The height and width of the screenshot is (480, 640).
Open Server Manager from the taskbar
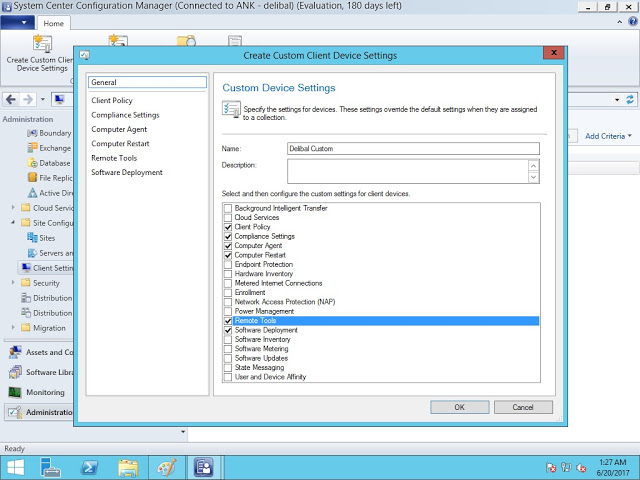tap(51, 467)
